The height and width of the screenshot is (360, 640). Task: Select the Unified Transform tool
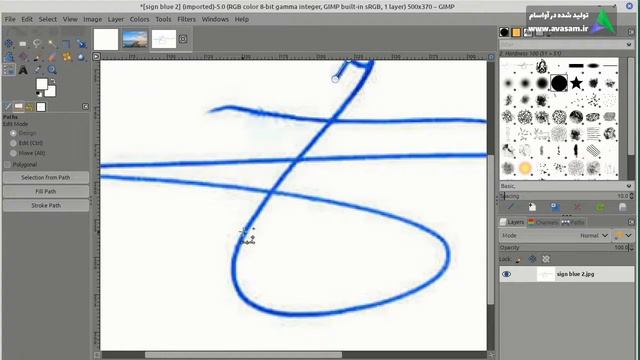pyautogui.click(x=81, y=44)
